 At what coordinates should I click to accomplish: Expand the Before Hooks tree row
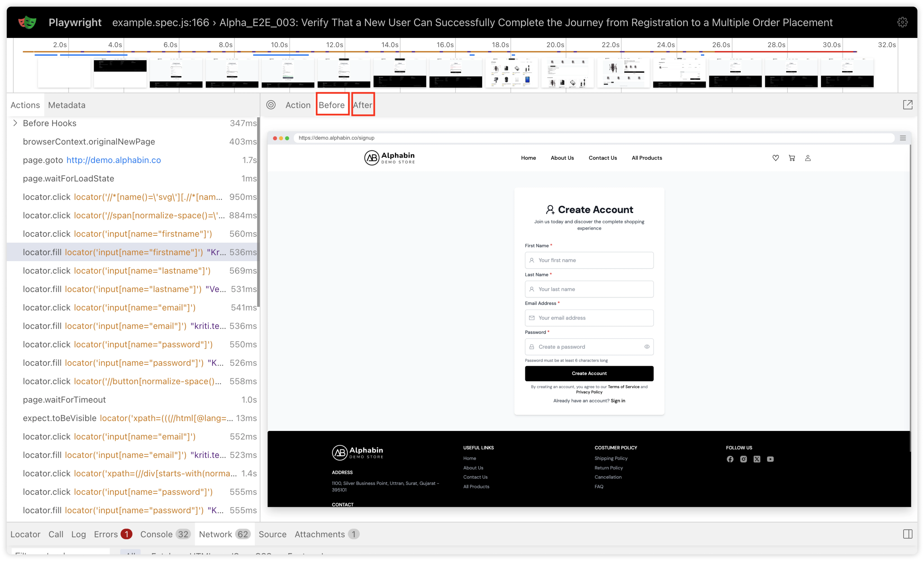point(15,123)
